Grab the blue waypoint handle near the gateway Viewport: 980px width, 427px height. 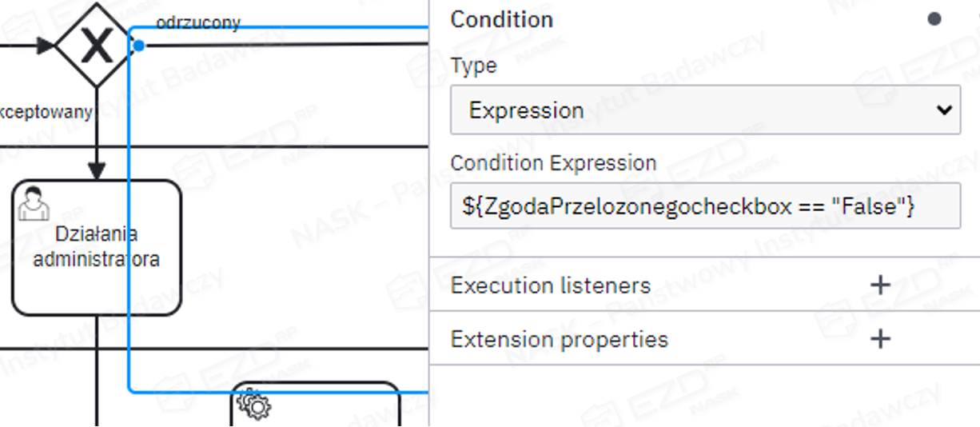click(x=138, y=46)
